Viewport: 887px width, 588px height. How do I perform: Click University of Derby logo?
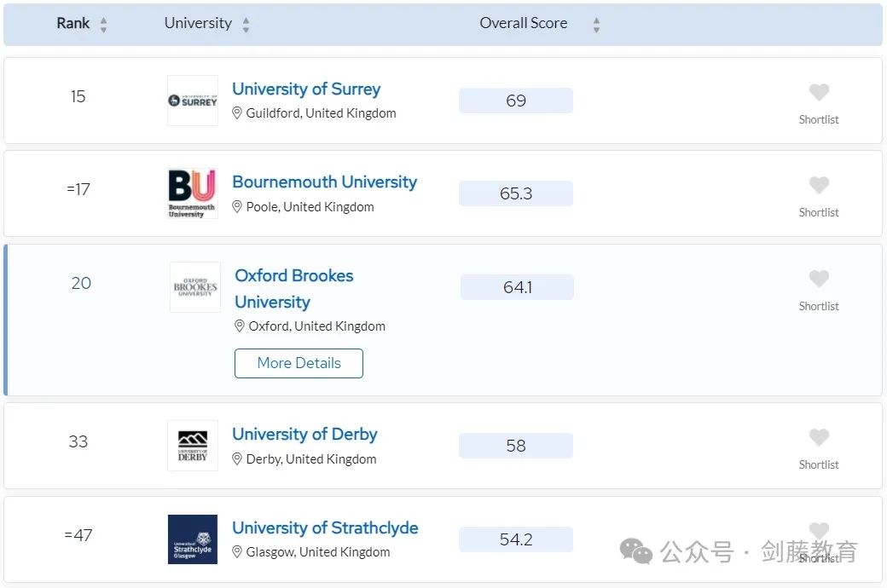[193, 446]
